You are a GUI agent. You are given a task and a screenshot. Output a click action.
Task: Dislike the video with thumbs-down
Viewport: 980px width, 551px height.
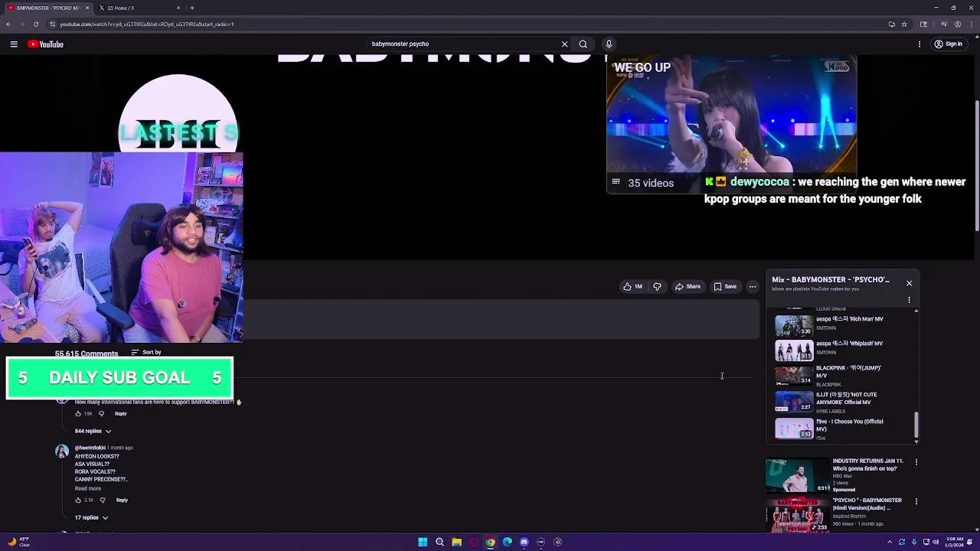[657, 287]
